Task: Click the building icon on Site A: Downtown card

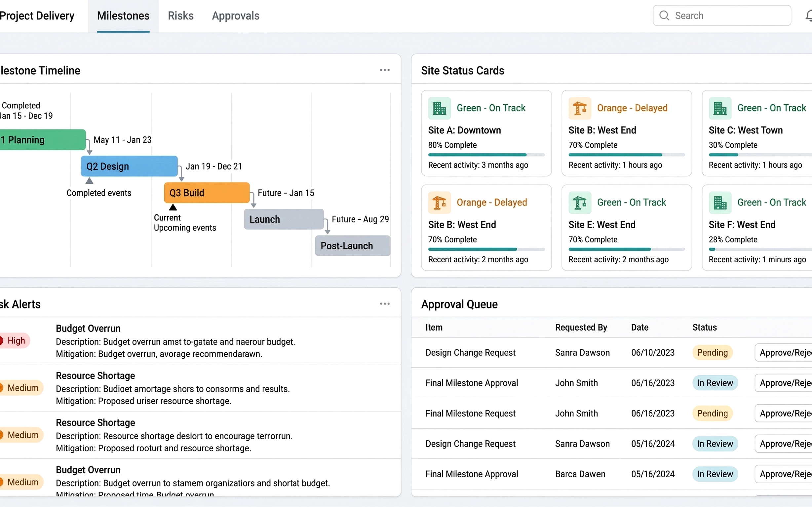Action: point(440,108)
